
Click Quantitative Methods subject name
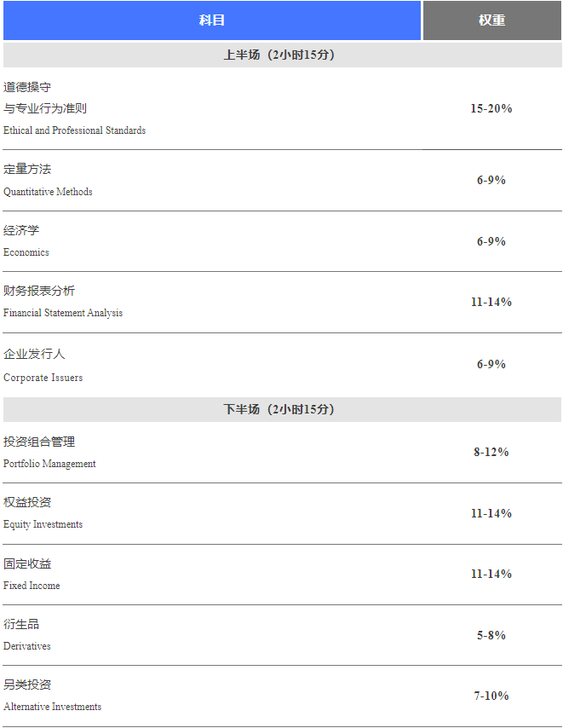coord(48,192)
